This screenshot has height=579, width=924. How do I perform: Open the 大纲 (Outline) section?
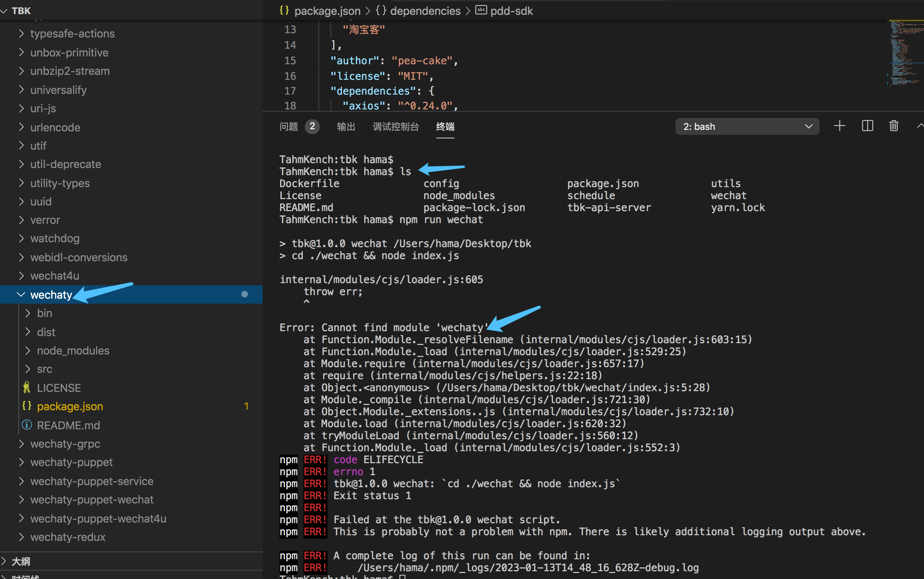click(x=21, y=561)
